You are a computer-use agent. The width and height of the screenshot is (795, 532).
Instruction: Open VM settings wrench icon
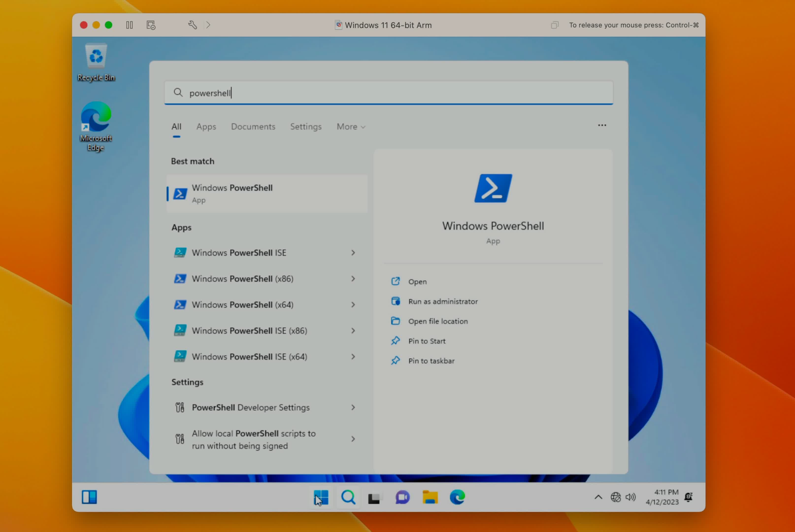(x=192, y=25)
